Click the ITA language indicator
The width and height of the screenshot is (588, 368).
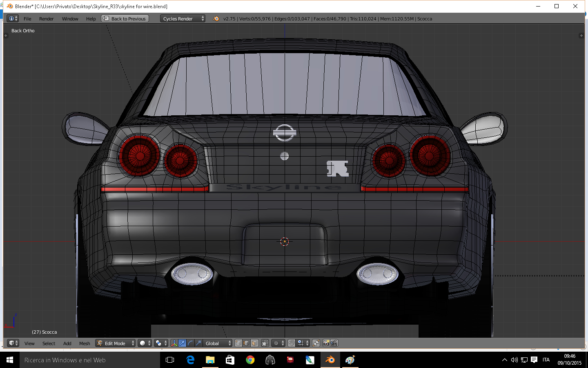546,360
